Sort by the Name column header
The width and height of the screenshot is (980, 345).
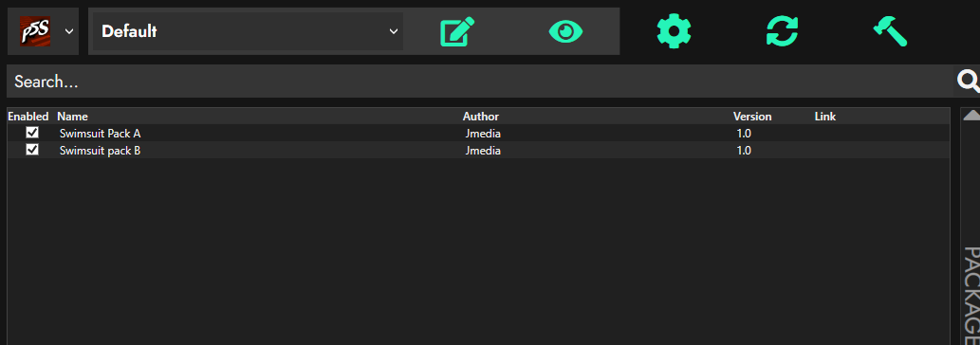tap(72, 117)
